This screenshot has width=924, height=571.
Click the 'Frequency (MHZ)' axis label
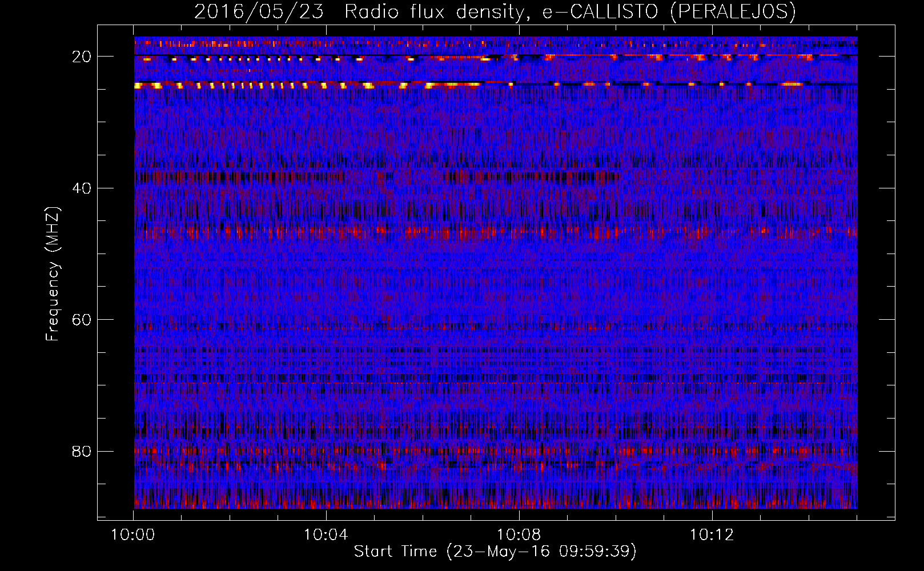[53, 274]
